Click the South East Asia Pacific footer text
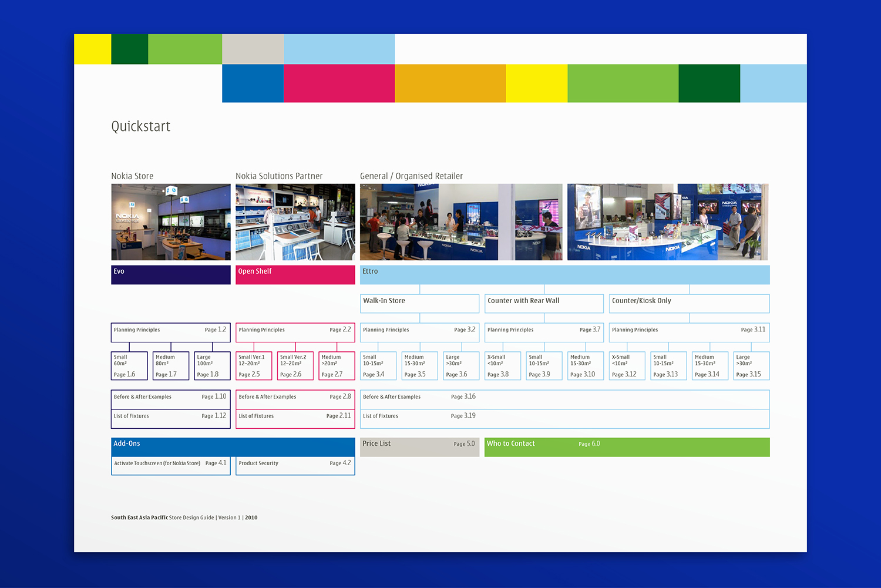 pos(140,518)
